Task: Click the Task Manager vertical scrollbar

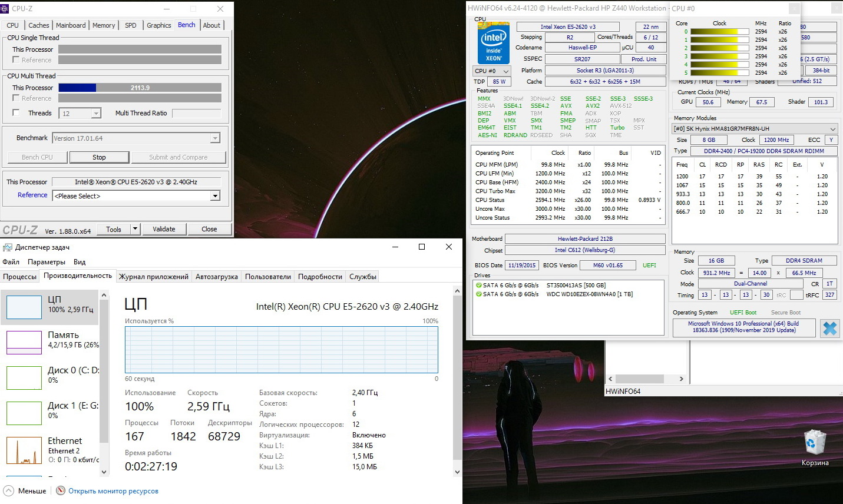Action: [457, 380]
